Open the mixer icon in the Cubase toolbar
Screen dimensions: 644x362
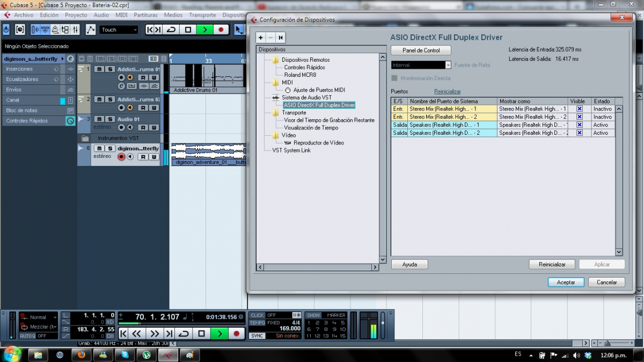point(76,30)
